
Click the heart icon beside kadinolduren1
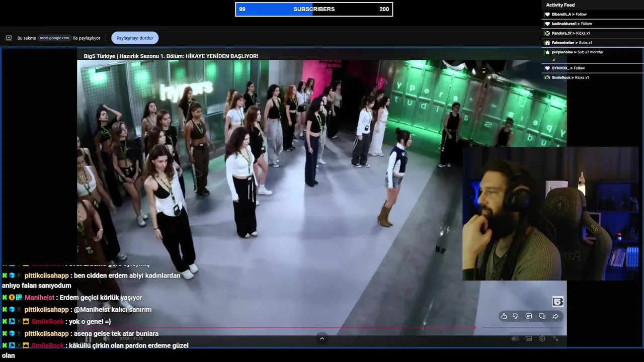(x=547, y=24)
